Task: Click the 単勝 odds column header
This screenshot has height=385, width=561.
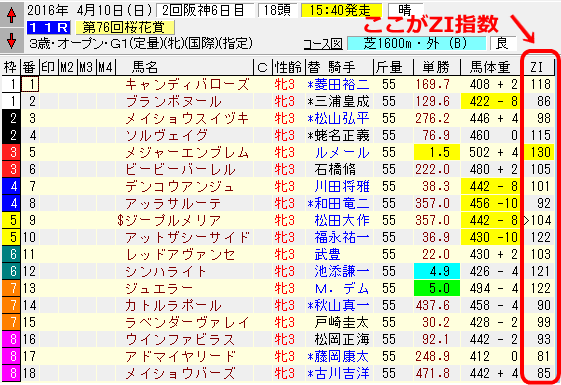Action: pos(436,67)
